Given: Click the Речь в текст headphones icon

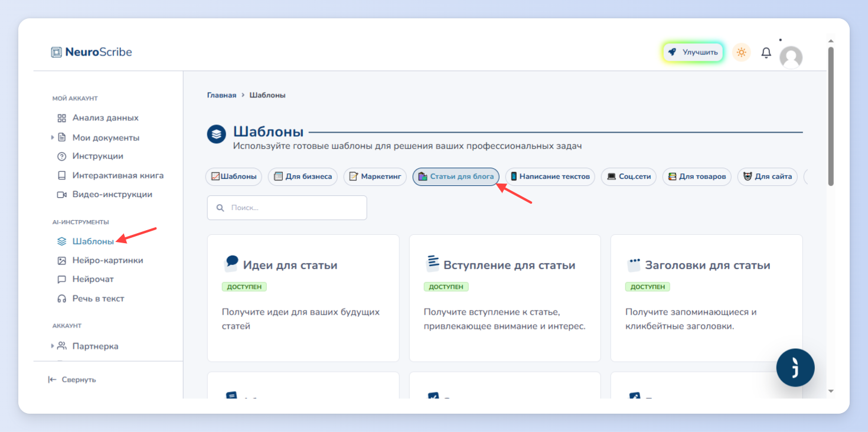Looking at the screenshot, I should click(61, 299).
